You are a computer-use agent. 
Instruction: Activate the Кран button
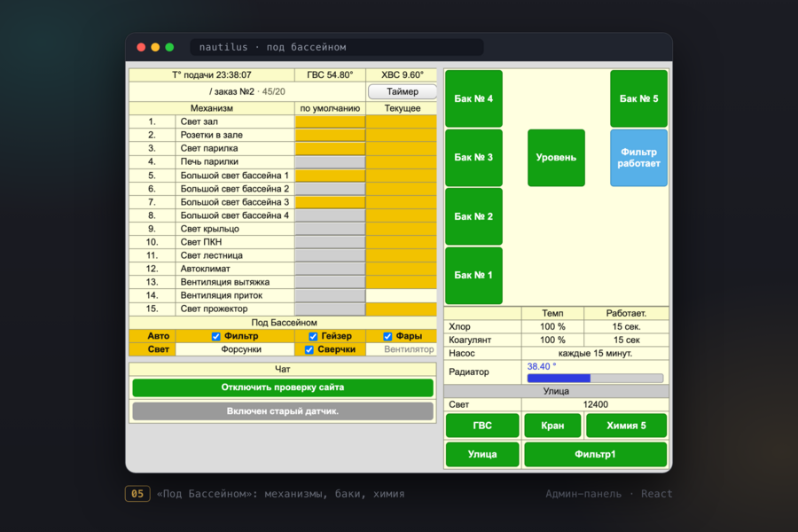click(552, 426)
